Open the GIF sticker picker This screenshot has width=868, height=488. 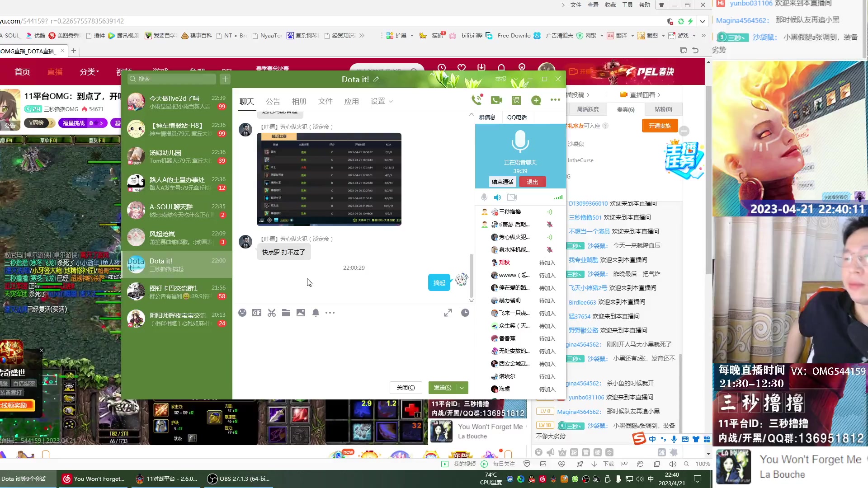pyautogui.click(x=257, y=313)
